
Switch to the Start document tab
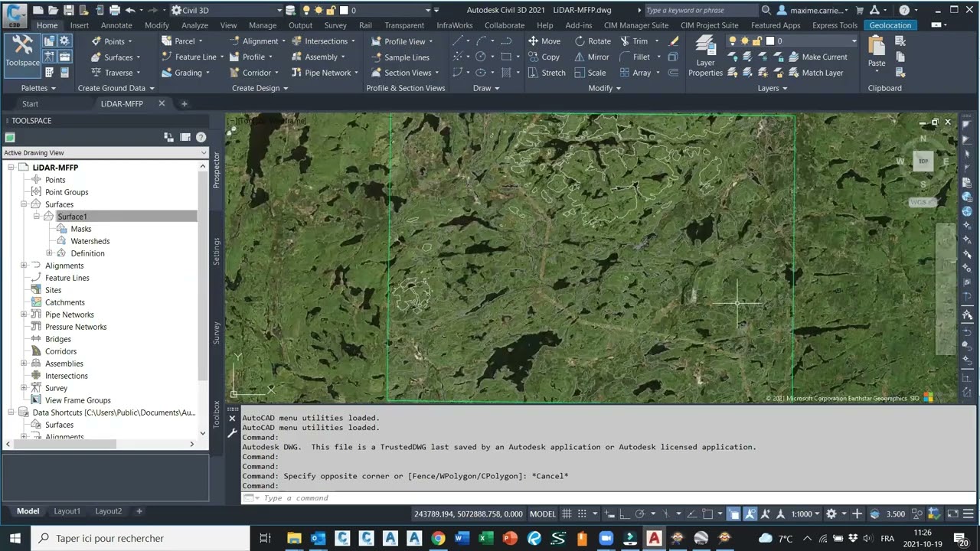click(x=30, y=104)
